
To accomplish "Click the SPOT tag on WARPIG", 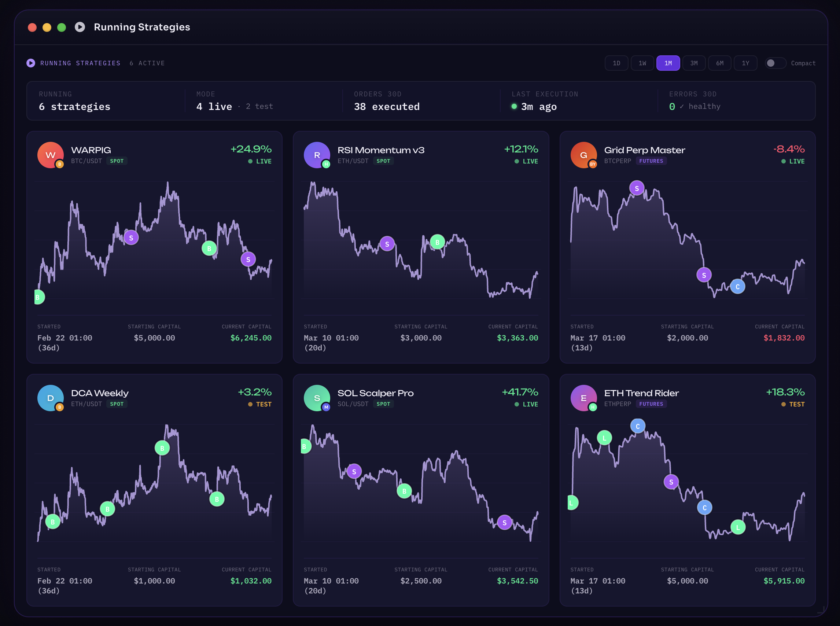I will 117,161.
